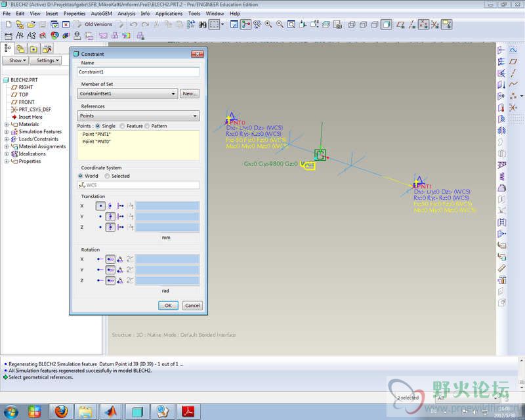Select Point "PNT0" in references list
The width and height of the screenshot is (525, 420).
pos(96,141)
